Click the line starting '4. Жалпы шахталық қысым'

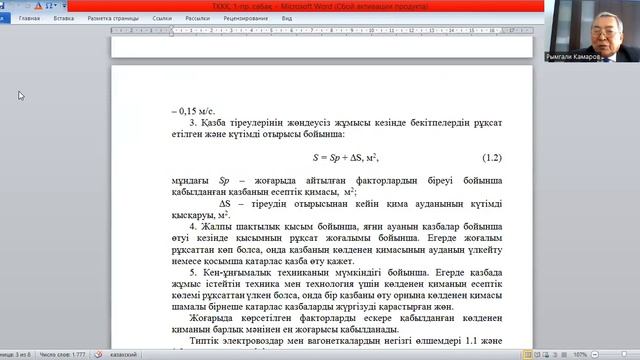346,226
